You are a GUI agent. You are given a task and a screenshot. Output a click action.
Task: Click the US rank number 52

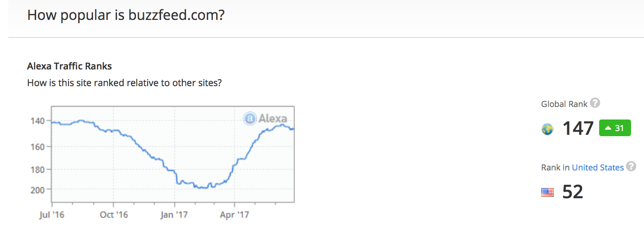[573, 192]
